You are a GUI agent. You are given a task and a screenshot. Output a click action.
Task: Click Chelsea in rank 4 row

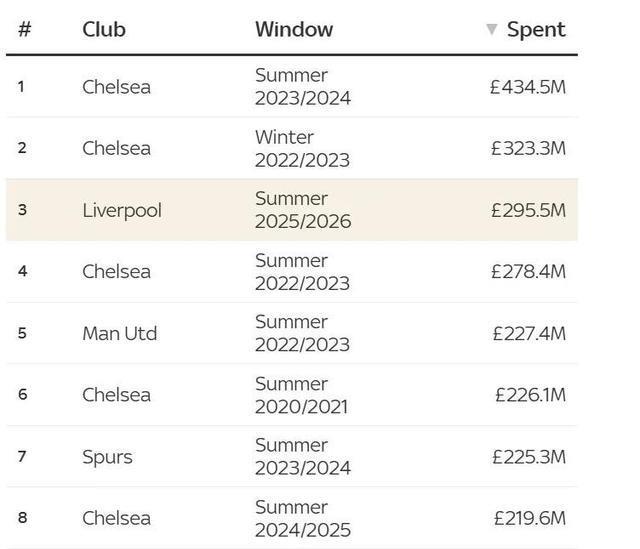click(x=116, y=271)
